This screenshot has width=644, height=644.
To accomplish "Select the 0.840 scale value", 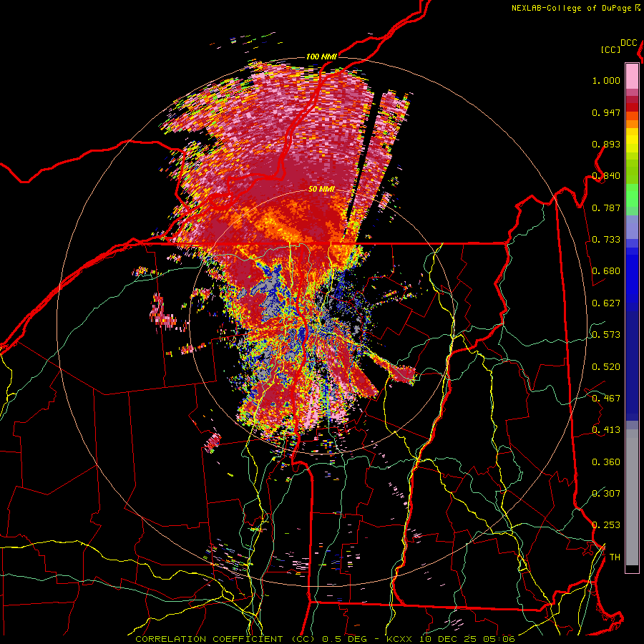I will [x=606, y=176].
